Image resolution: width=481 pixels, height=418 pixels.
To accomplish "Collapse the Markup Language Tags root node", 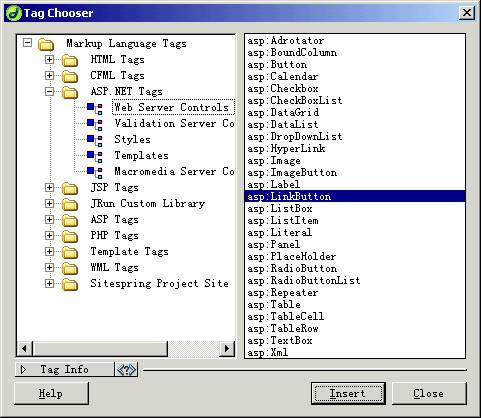I will 28,43.
